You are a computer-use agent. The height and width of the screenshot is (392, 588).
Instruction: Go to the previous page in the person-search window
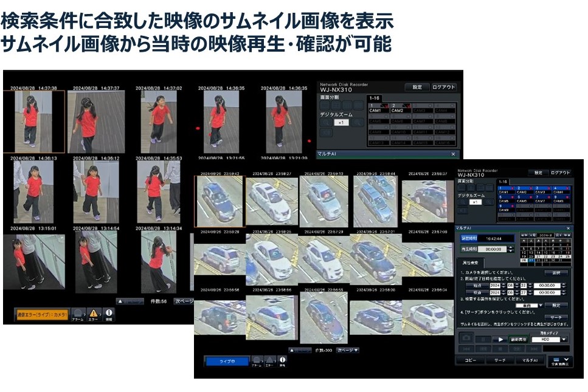[x=130, y=301]
